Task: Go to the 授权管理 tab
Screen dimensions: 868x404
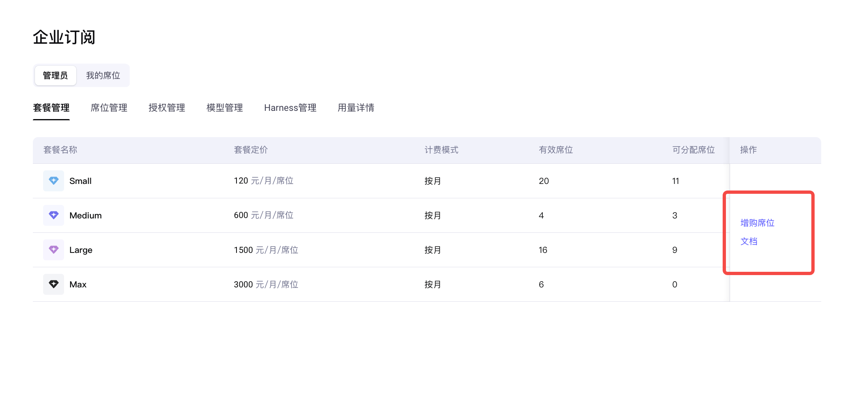Action: coord(167,108)
